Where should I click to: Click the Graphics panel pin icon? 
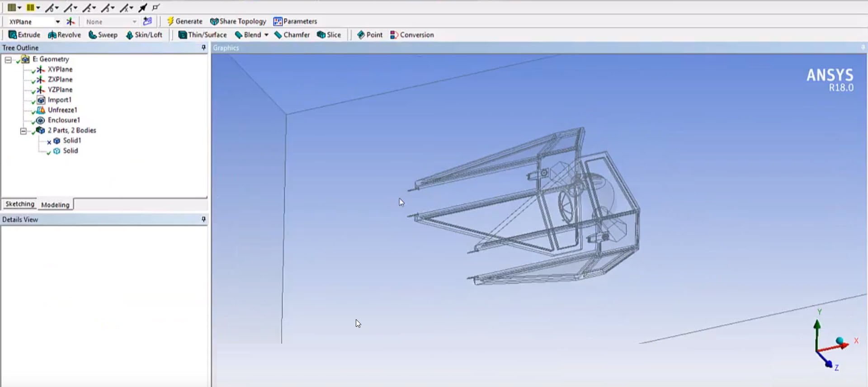tap(863, 47)
